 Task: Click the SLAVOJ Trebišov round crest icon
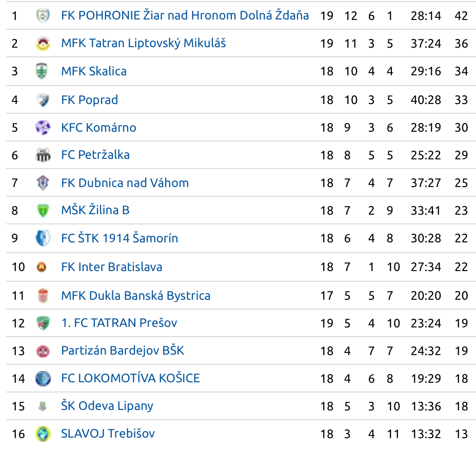[x=43, y=434]
